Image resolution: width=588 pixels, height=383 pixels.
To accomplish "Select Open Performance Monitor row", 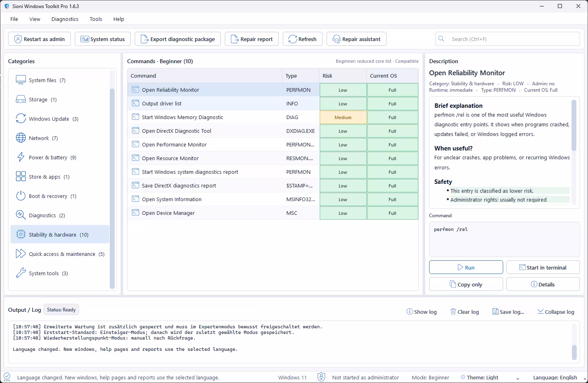I will tap(273, 144).
